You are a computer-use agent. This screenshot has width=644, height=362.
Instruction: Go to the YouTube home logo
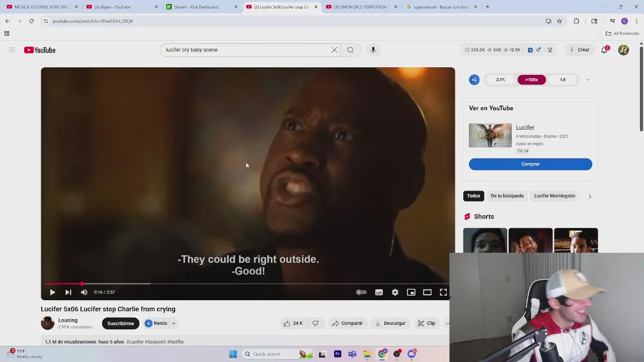(x=40, y=50)
